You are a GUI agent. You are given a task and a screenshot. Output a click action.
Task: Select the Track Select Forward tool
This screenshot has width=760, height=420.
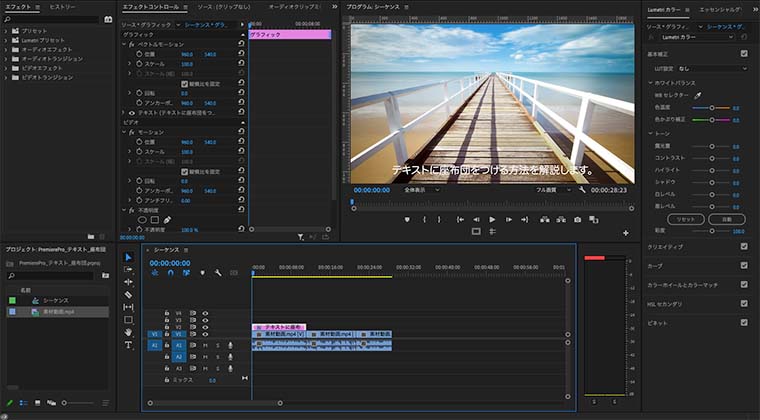click(x=128, y=269)
